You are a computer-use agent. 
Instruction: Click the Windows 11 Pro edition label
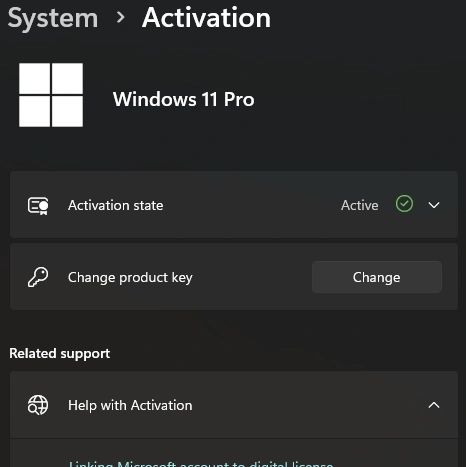coord(184,99)
